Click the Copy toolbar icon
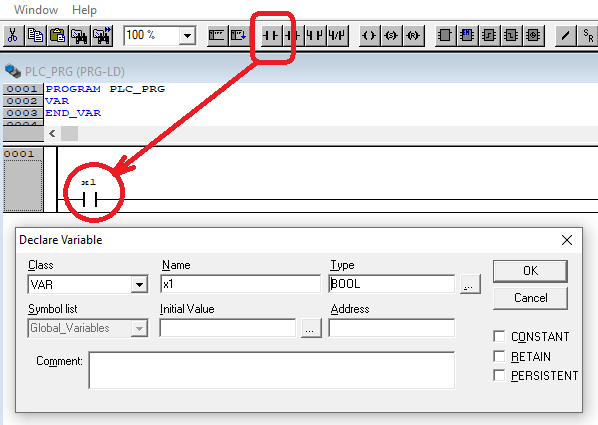The width and height of the screenshot is (598, 425). pyautogui.click(x=35, y=36)
